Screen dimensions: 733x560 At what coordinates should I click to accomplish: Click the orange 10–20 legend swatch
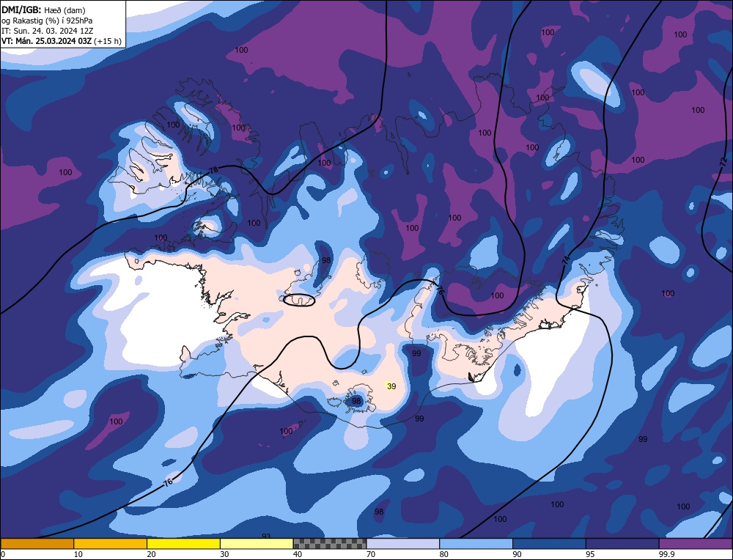coord(111,543)
